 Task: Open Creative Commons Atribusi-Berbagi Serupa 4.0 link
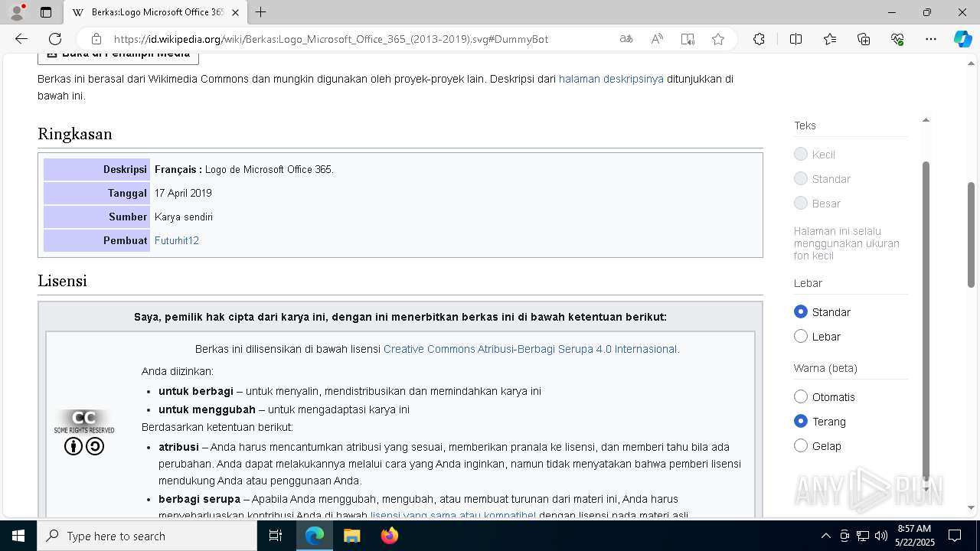pyautogui.click(x=530, y=349)
